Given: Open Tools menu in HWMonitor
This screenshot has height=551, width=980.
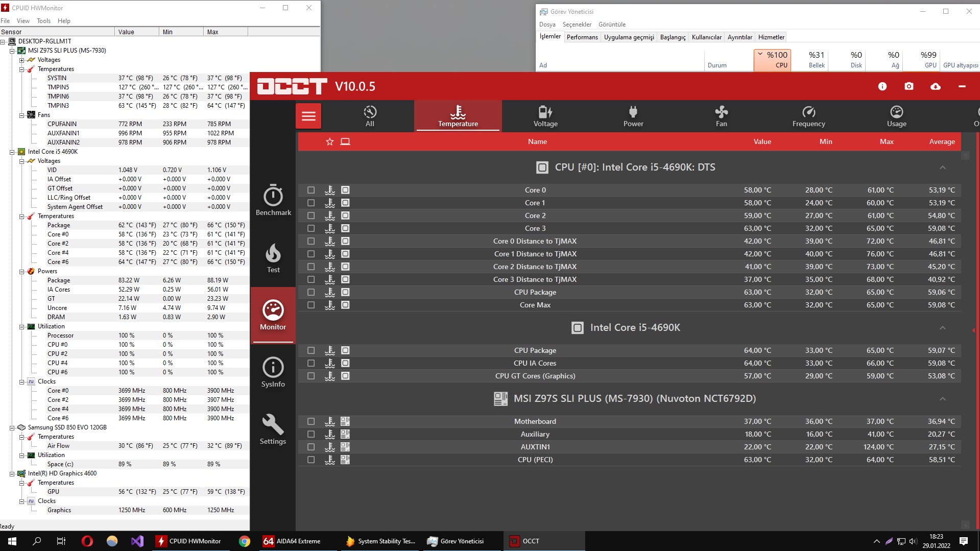Looking at the screenshot, I should pyautogui.click(x=43, y=21).
